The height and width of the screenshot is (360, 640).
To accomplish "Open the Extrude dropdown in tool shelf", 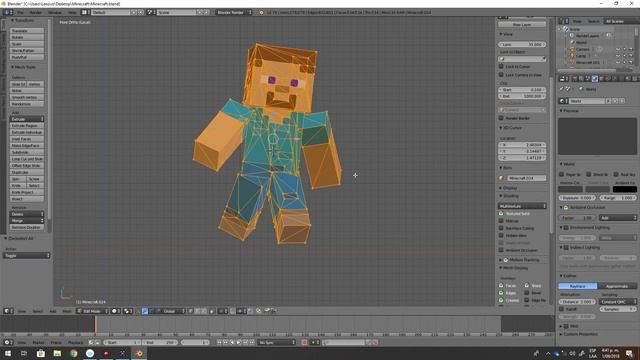I will click(27, 119).
